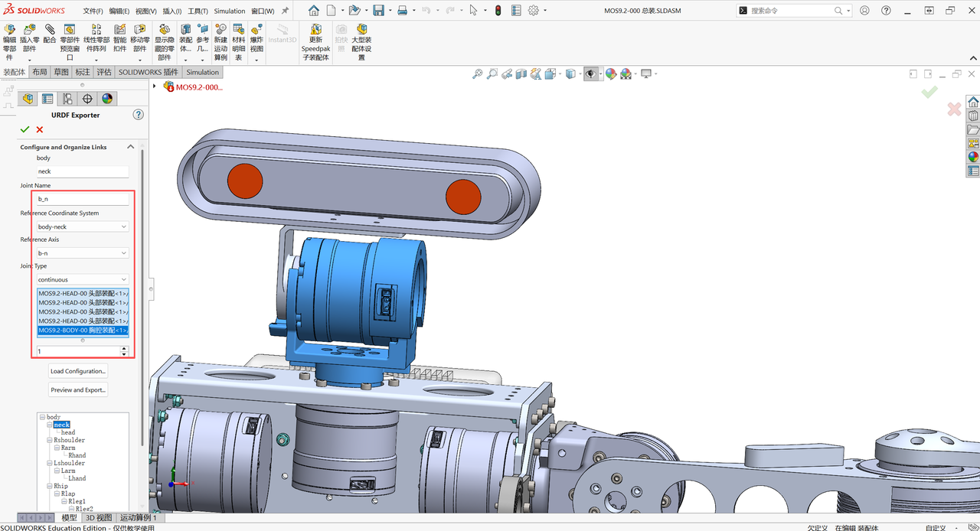Click the Preview and Export... button
This screenshot has height=531, width=980.
(78, 389)
